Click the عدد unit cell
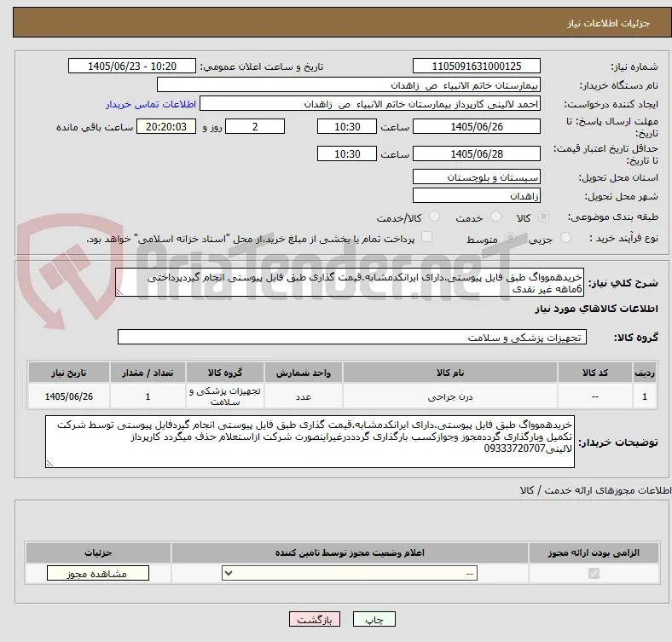 point(304,396)
